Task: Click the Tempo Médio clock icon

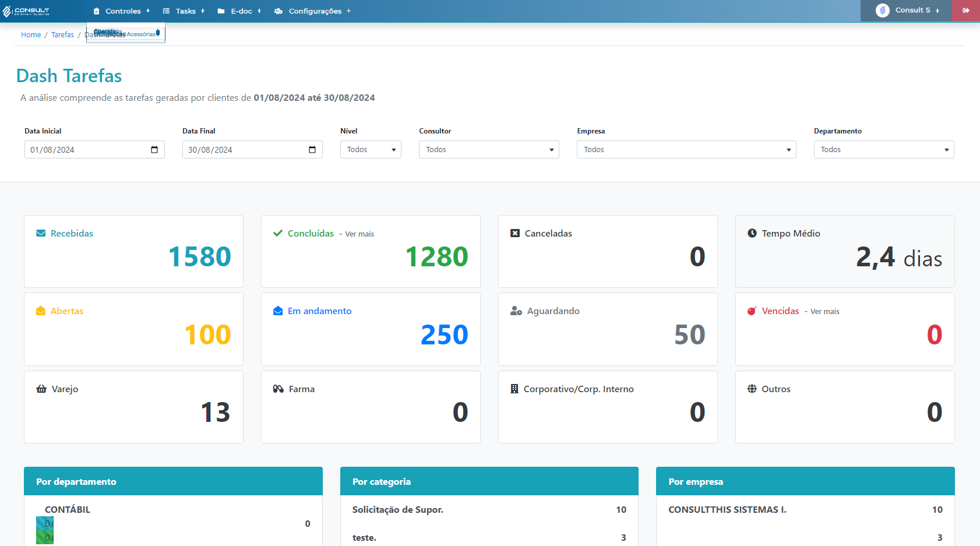Action: (752, 233)
